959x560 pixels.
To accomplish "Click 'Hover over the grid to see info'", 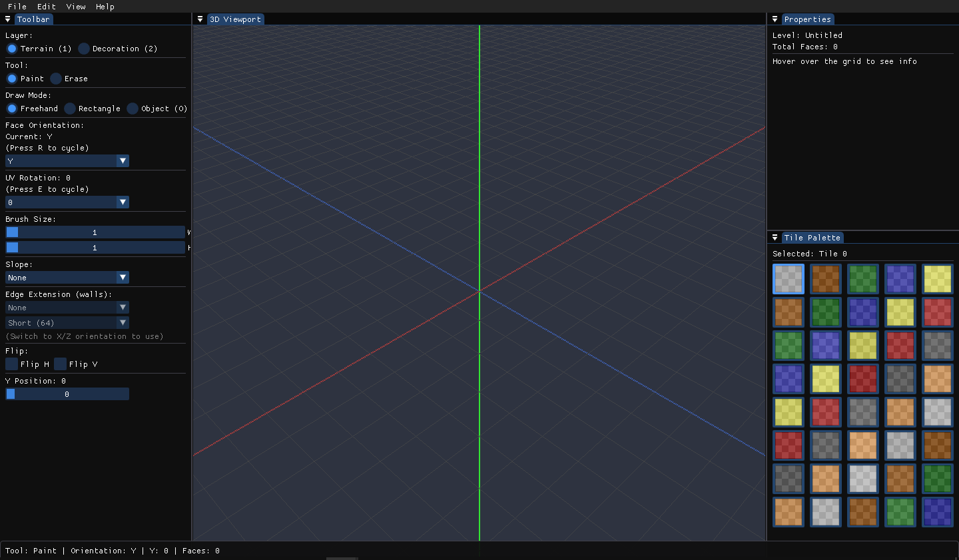I will pyautogui.click(x=844, y=61).
